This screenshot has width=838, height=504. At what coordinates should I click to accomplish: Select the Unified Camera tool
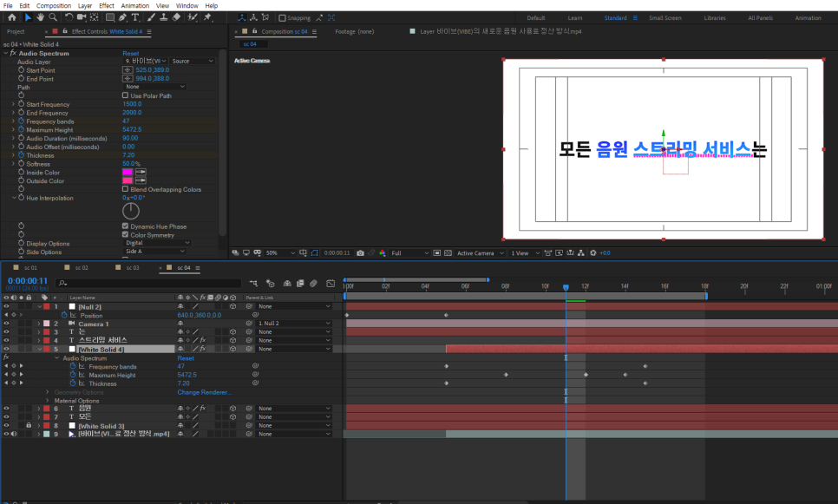(x=82, y=17)
